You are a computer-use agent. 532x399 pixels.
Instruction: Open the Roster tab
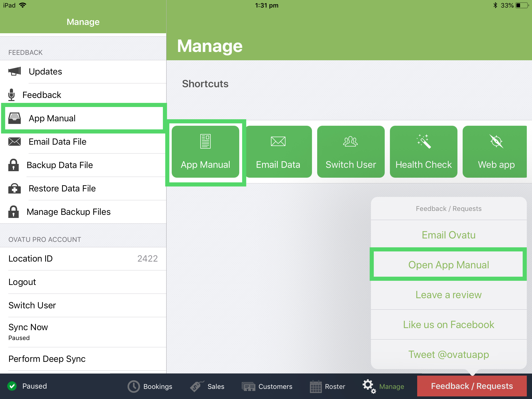tap(328, 387)
